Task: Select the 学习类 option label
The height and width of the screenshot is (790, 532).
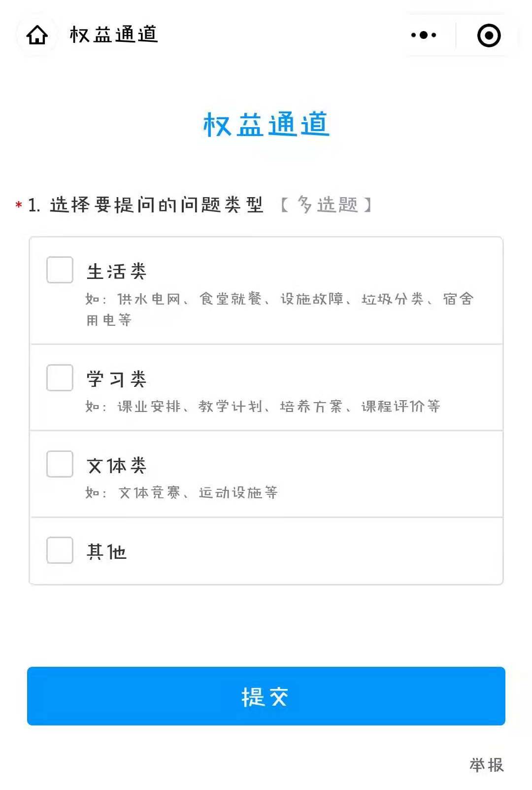Action: pos(117,379)
